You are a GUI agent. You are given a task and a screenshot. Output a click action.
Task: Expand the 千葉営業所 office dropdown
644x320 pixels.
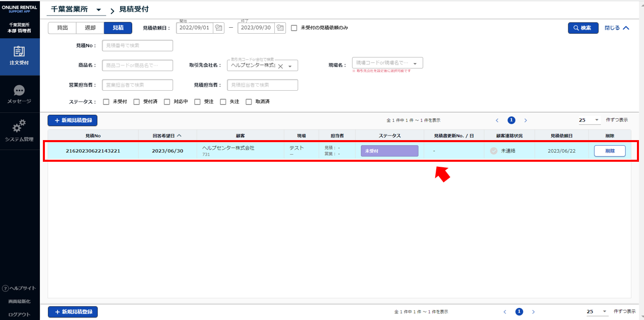point(98,10)
